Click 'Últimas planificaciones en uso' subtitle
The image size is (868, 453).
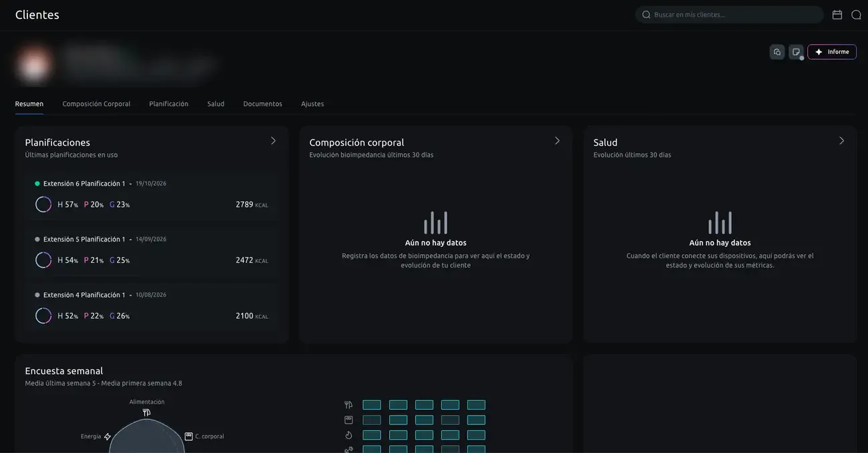click(71, 155)
